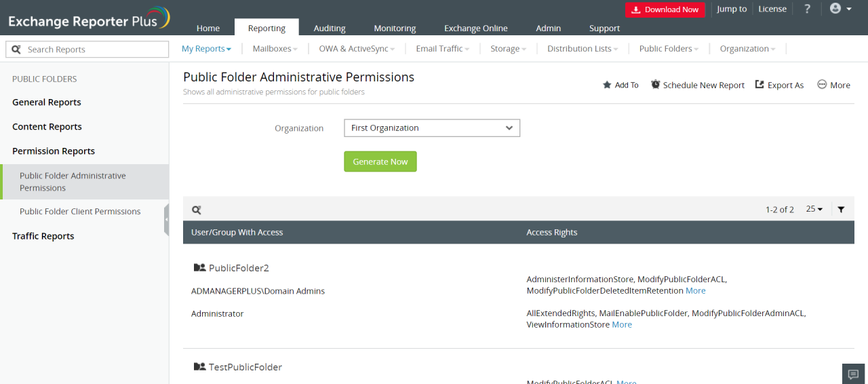This screenshot has width=868, height=384.
Task: Open the chat feedback icon at bottom right
Action: (x=854, y=374)
